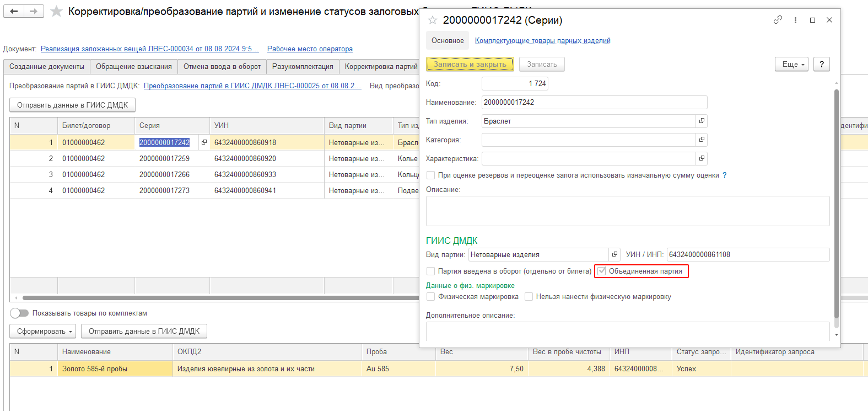The width and height of the screenshot is (868, 411).
Task: Click the УИН / ИНН field
Action: pos(748,254)
